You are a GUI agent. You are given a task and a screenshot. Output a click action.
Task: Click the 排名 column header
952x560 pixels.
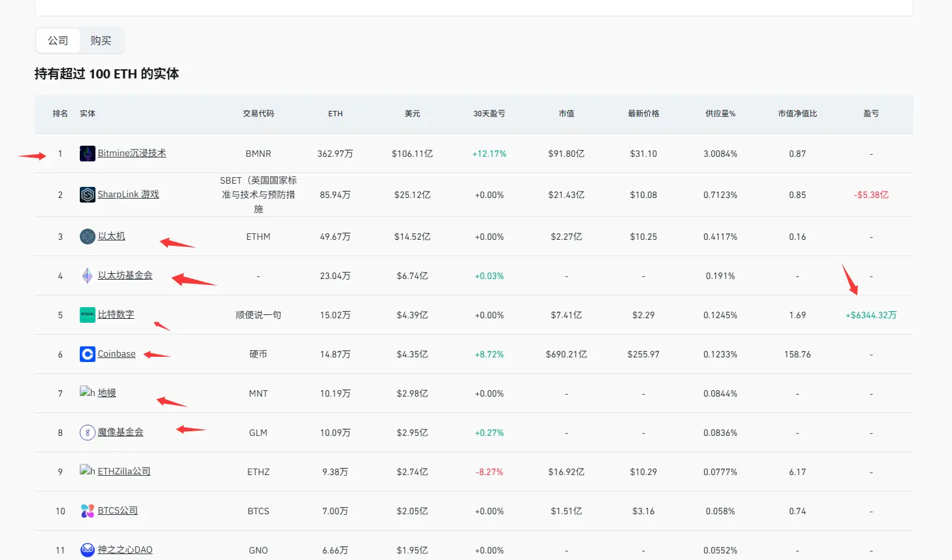point(60,114)
